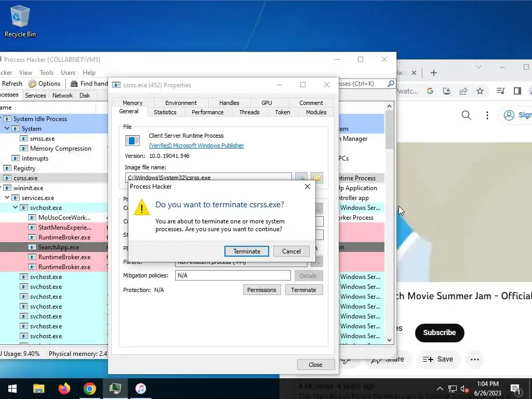Click the share icon in browser address bar

click(x=463, y=91)
